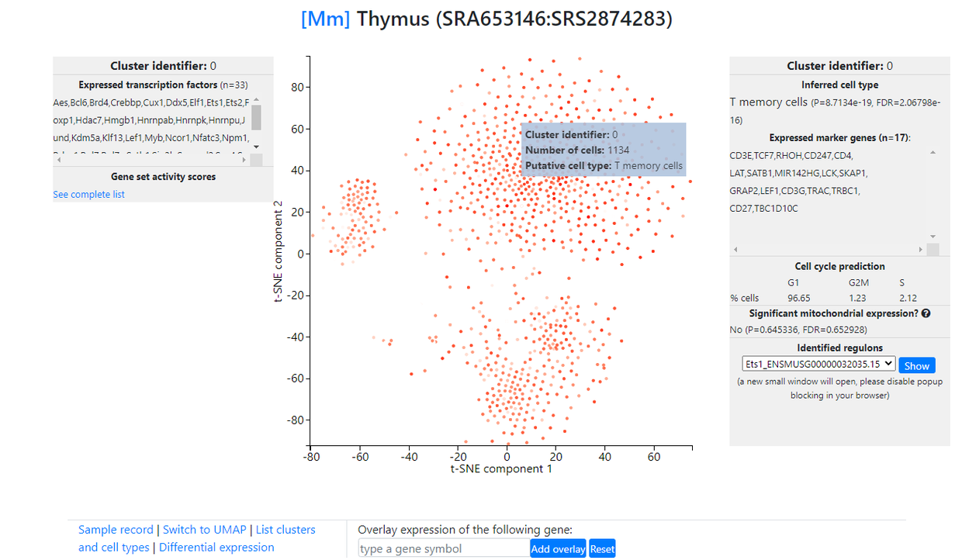
Task: Click right scroll arrow under marker genes
Action: click(922, 250)
